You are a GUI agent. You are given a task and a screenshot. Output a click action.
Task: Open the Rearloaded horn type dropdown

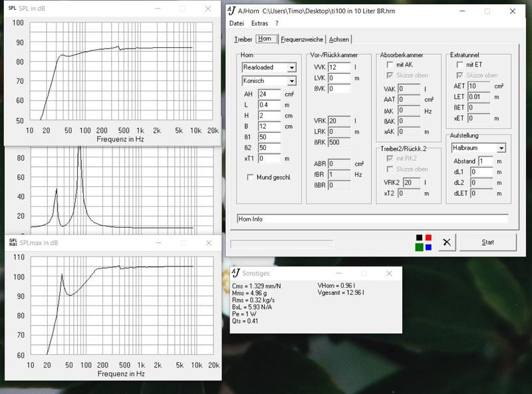[291, 67]
